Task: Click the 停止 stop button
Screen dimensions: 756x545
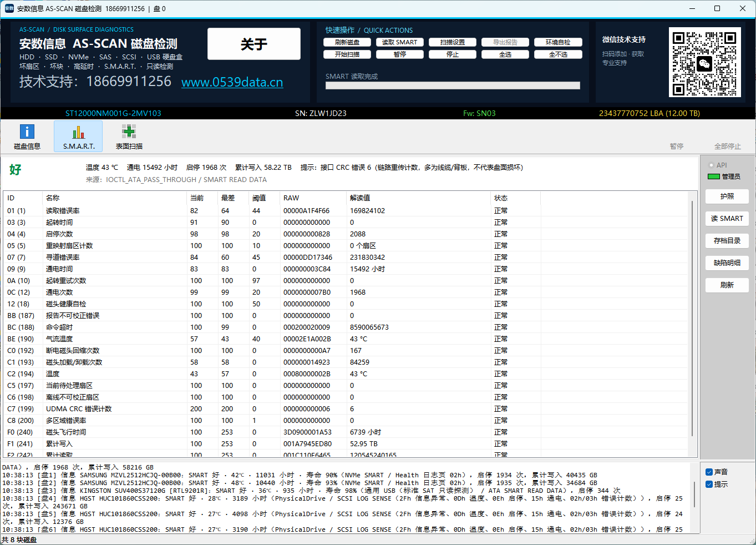Action: [453, 54]
